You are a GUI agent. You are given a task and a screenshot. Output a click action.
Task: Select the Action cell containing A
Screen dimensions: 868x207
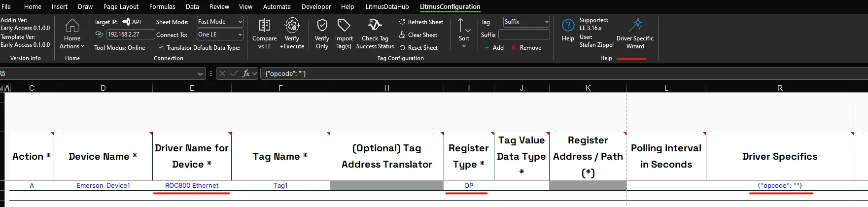tap(32, 185)
